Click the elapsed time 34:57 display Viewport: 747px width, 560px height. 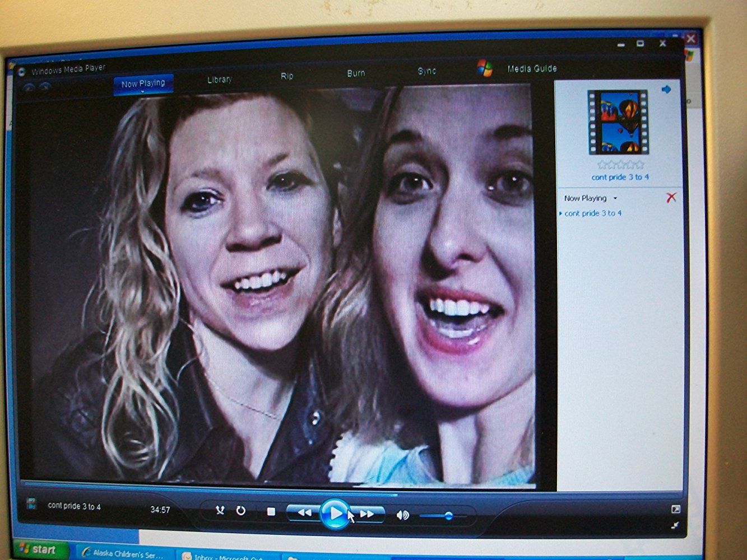pyautogui.click(x=160, y=510)
